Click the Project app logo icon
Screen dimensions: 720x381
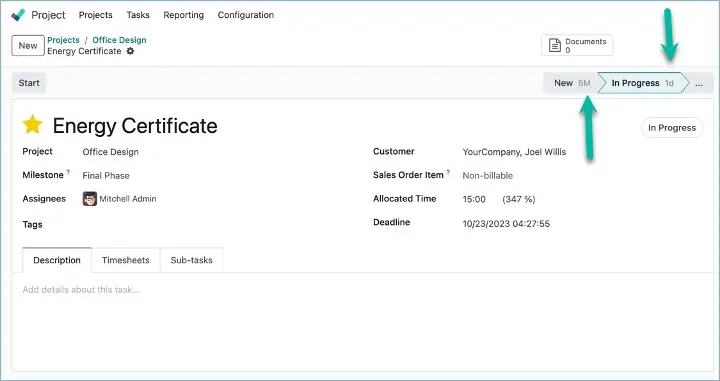click(18, 15)
